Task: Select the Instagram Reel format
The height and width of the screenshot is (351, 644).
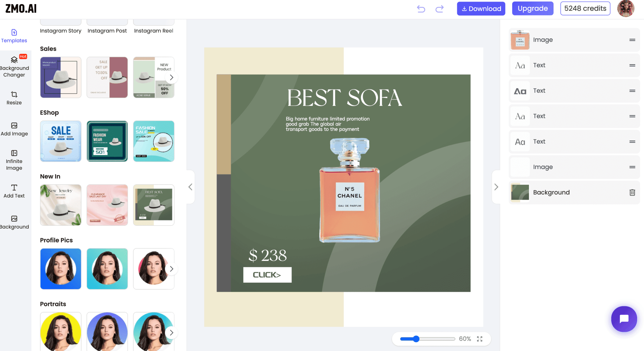Action: (x=154, y=31)
